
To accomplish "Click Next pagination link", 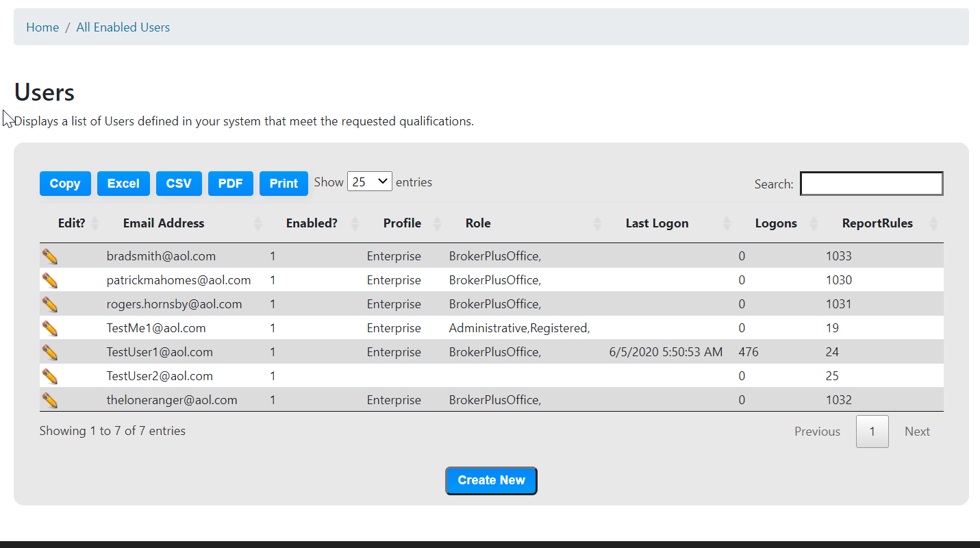I will [x=917, y=432].
